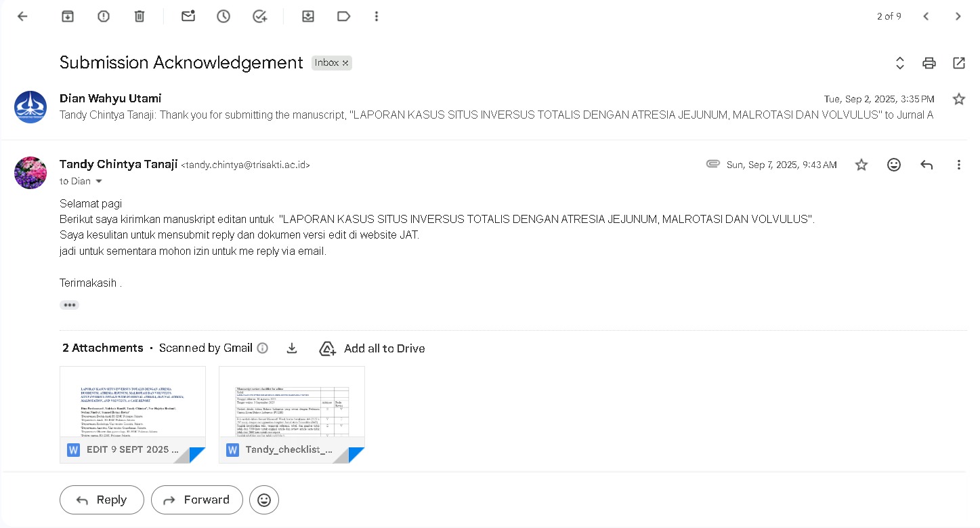Image resolution: width=980 pixels, height=528 pixels.
Task: Open conversation in new window
Action: coord(958,63)
